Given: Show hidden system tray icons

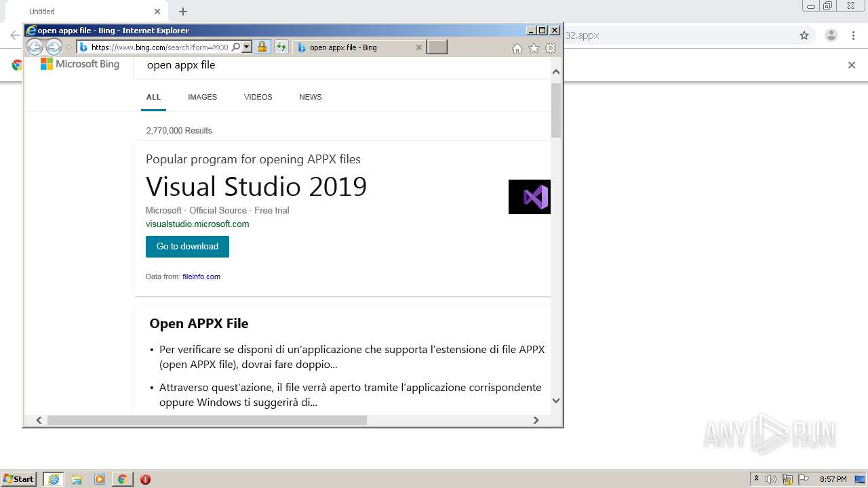Looking at the screenshot, I should tap(756, 479).
